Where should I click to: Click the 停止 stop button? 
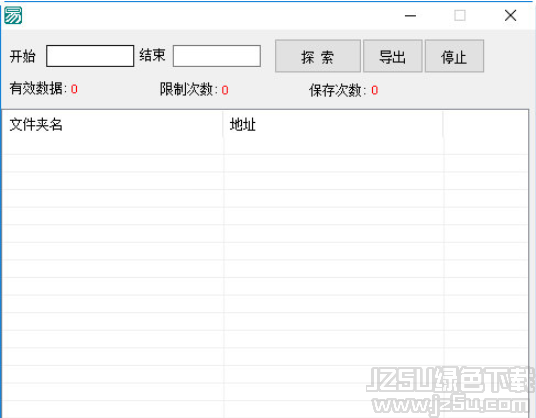(x=454, y=56)
